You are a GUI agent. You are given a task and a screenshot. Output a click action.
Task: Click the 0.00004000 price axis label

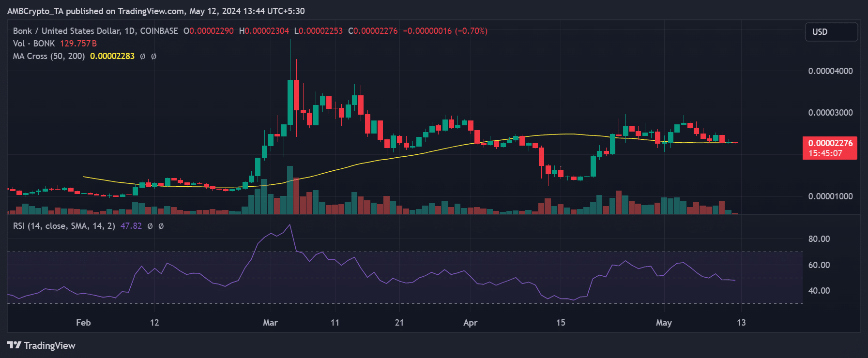tap(830, 71)
